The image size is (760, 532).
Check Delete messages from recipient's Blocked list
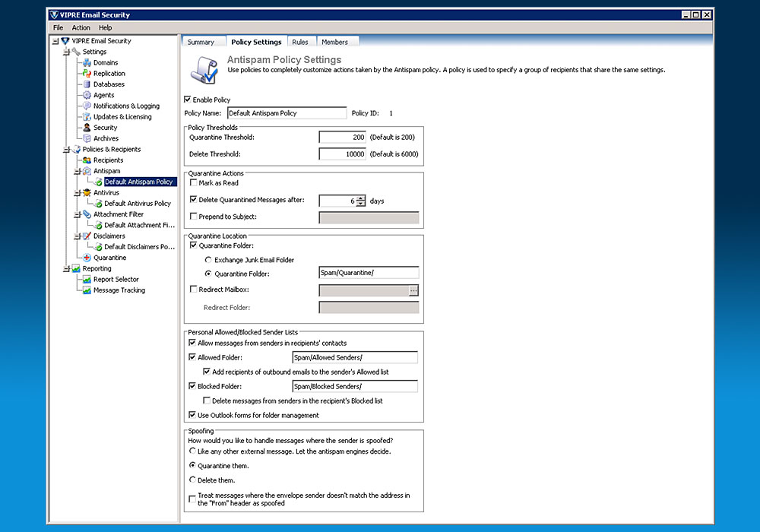click(207, 401)
